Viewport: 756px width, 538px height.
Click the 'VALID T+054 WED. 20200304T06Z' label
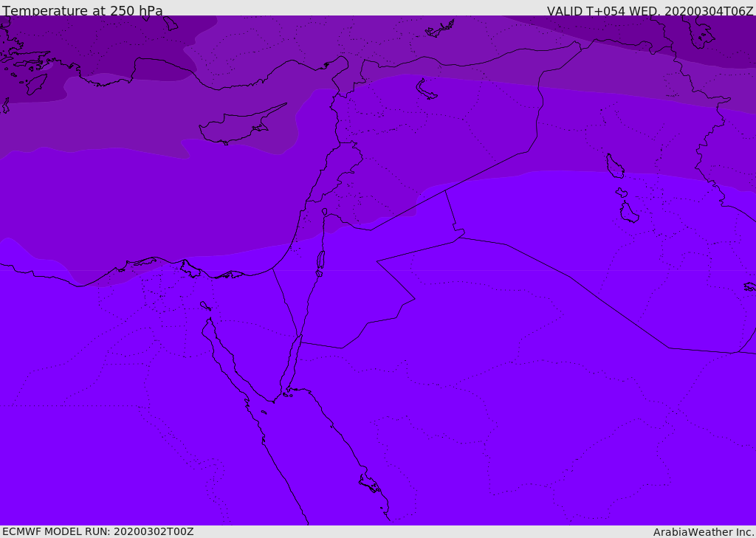click(x=650, y=10)
